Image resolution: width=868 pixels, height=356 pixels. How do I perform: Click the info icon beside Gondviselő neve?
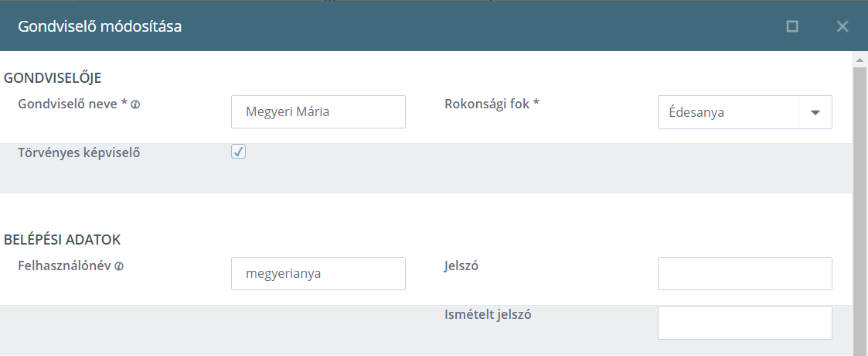pyautogui.click(x=135, y=104)
